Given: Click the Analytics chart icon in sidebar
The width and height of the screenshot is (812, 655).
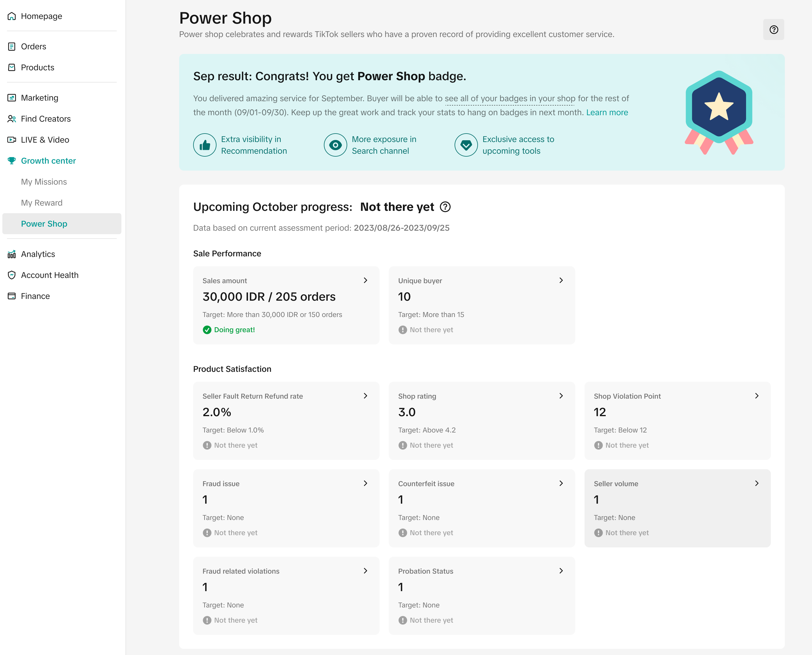Looking at the screenshot, I should coord(12,254).
